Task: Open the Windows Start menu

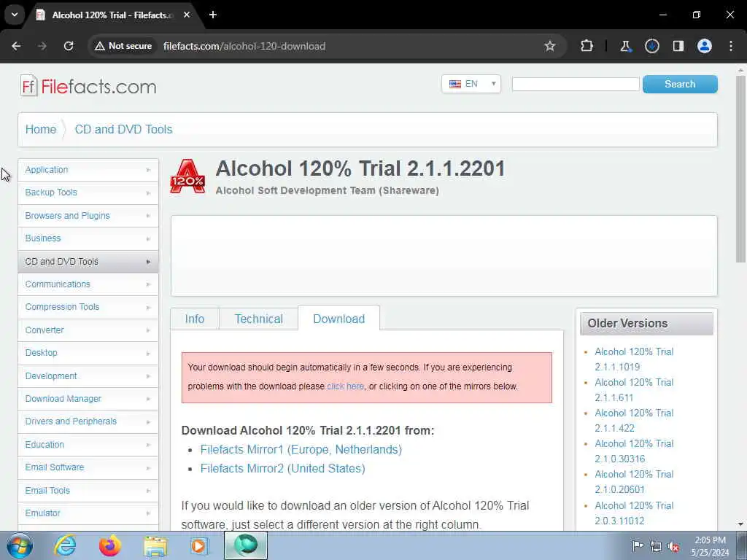Action: point(19,545)
